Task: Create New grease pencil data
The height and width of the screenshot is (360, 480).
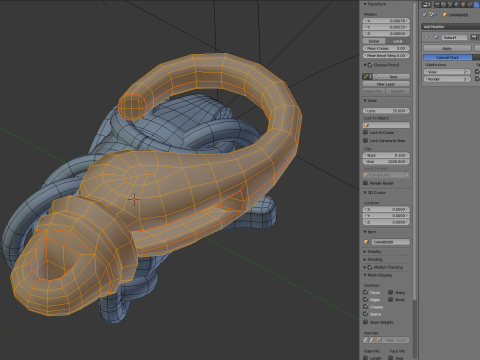Action: 391,77
